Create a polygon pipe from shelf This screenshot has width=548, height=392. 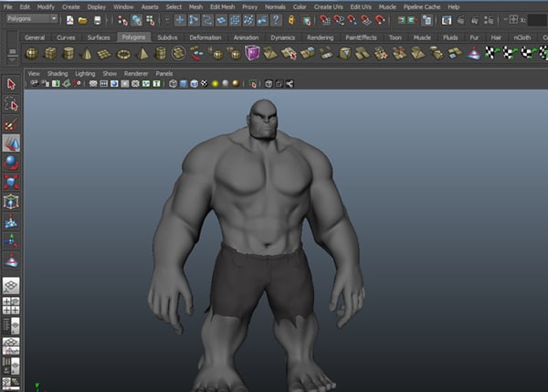161,54
